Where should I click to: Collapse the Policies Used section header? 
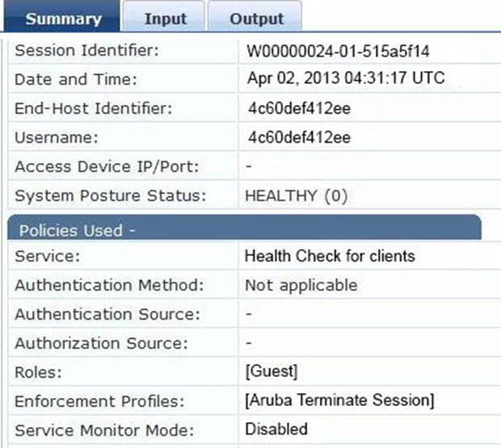pos(244,228)
